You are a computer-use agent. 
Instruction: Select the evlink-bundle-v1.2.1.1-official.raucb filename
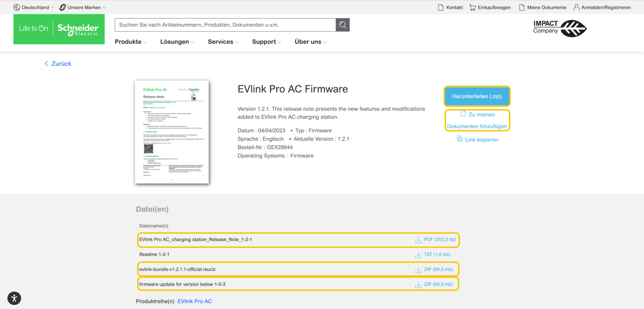pos(177,270)
